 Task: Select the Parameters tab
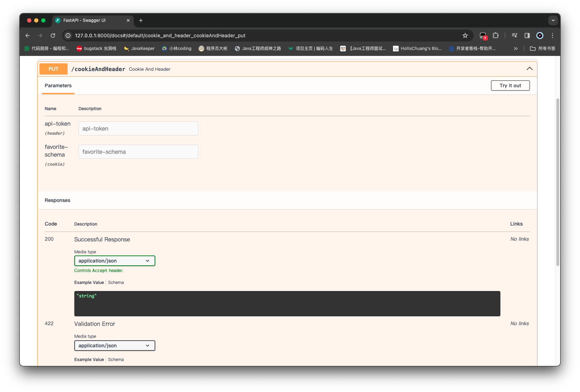[58, 86]
